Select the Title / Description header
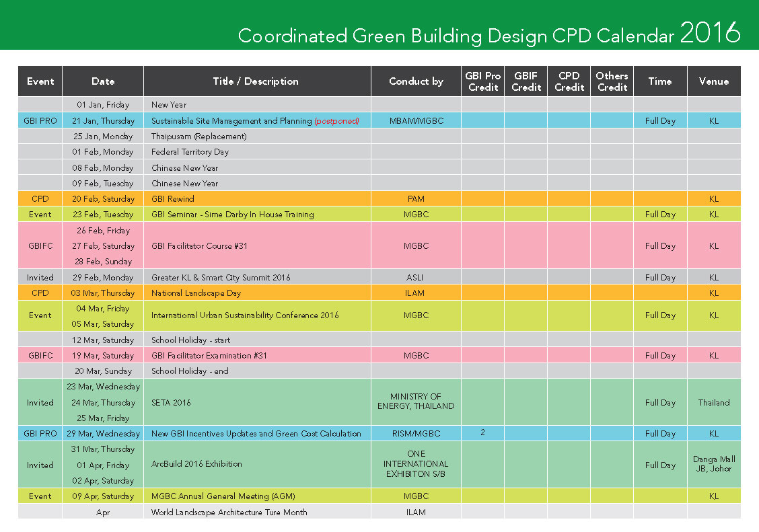The width and height of the screenshot is (759, 532). [256, 81]
